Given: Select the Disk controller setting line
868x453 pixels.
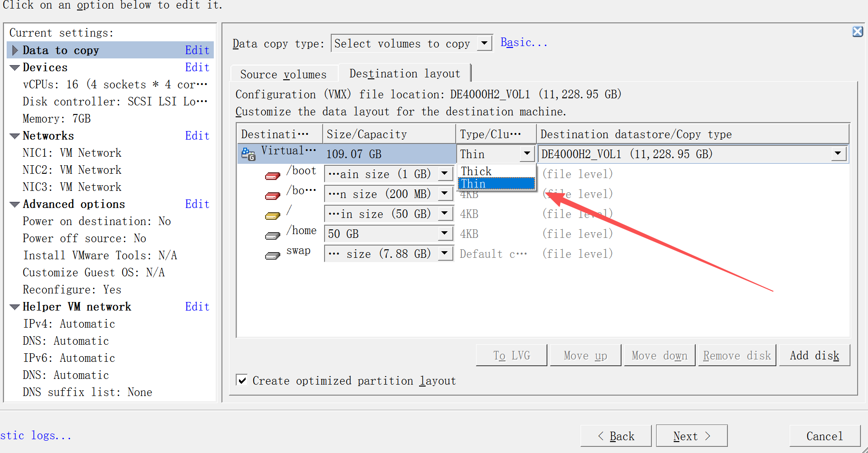Looking at the screenshot, I should click(x=115, y=102).
